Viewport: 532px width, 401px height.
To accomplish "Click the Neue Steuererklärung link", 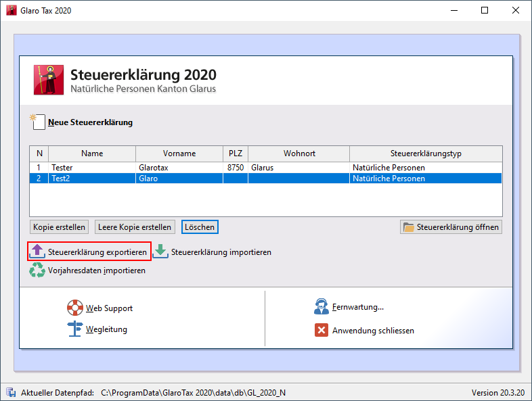I will (90, 122).
